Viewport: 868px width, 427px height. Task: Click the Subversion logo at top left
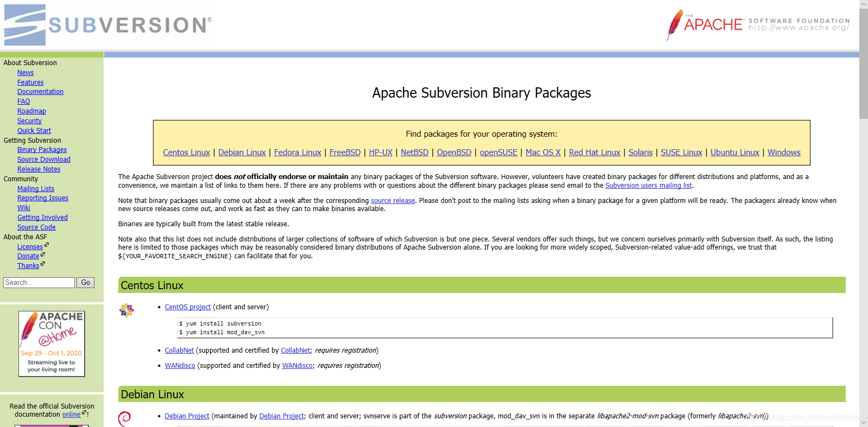(x=108, y=25)
